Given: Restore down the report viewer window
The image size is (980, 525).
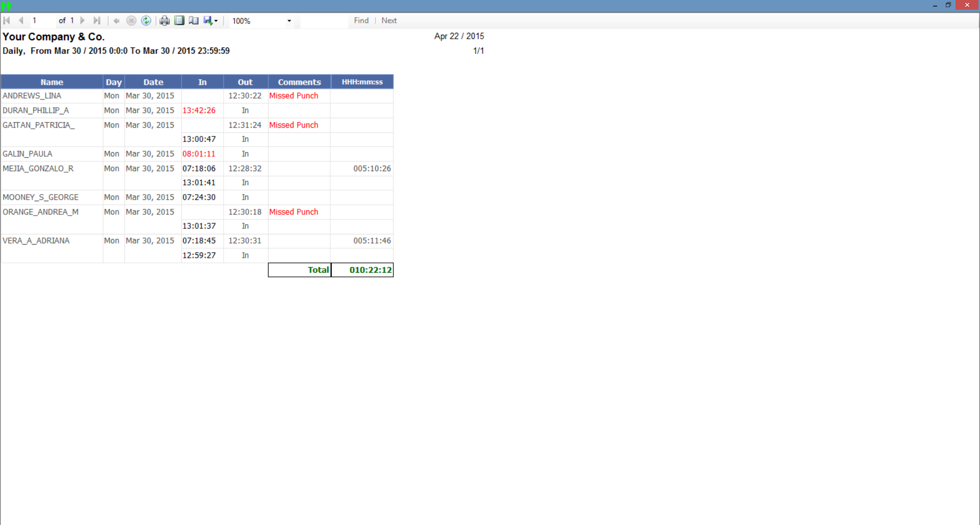Looking at the screenshot, I should point(948,5).
